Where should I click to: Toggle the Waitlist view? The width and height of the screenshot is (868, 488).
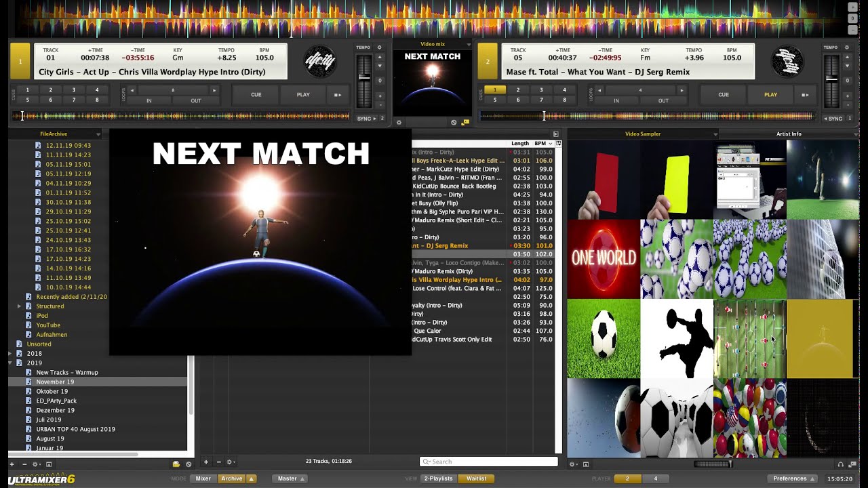(476, 479)
